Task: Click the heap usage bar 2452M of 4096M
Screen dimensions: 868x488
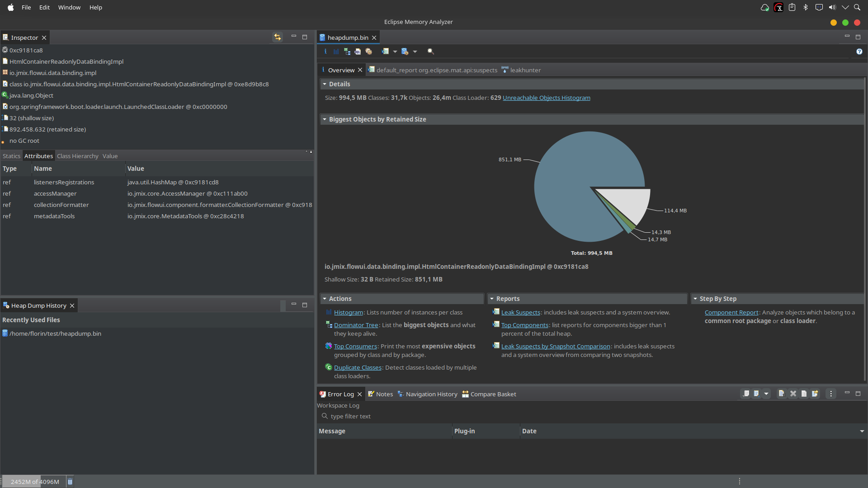Action: (35, 482)
